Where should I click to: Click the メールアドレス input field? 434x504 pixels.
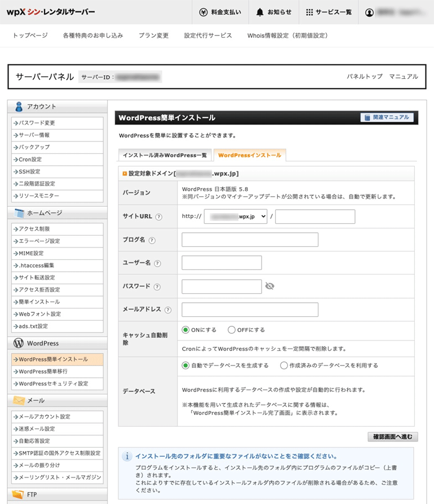250,309
